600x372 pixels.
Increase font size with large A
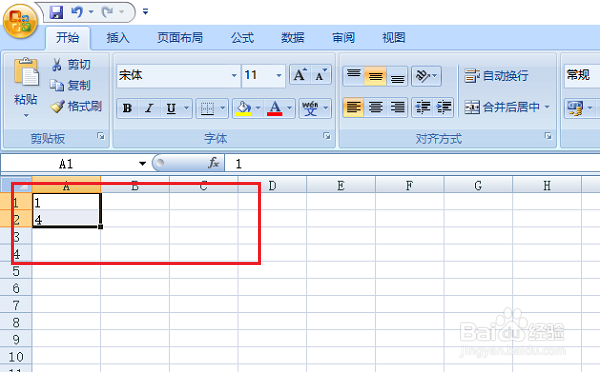pyautogui.click(x=300, y=75)
